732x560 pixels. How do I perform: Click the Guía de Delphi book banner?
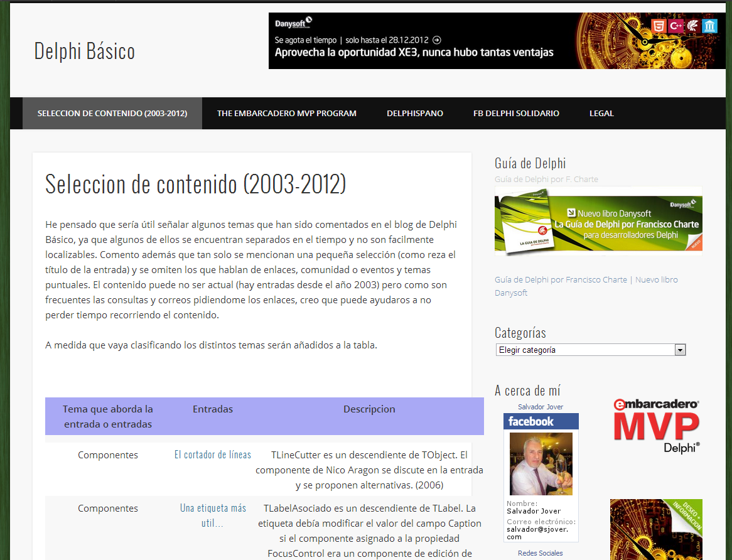598,222
